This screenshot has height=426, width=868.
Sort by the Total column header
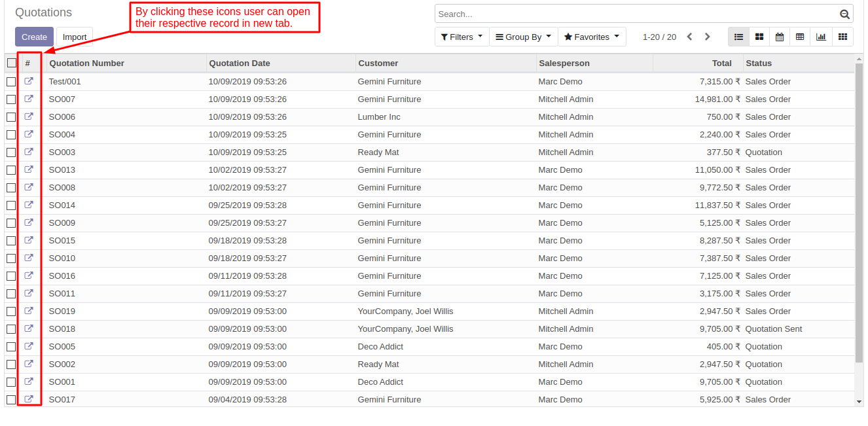(x=721, y=63)
